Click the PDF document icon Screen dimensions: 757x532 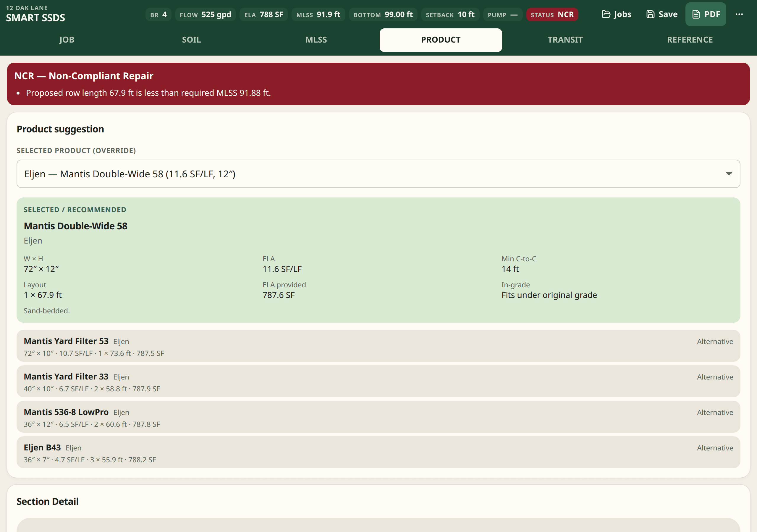[x=696, y=14]
